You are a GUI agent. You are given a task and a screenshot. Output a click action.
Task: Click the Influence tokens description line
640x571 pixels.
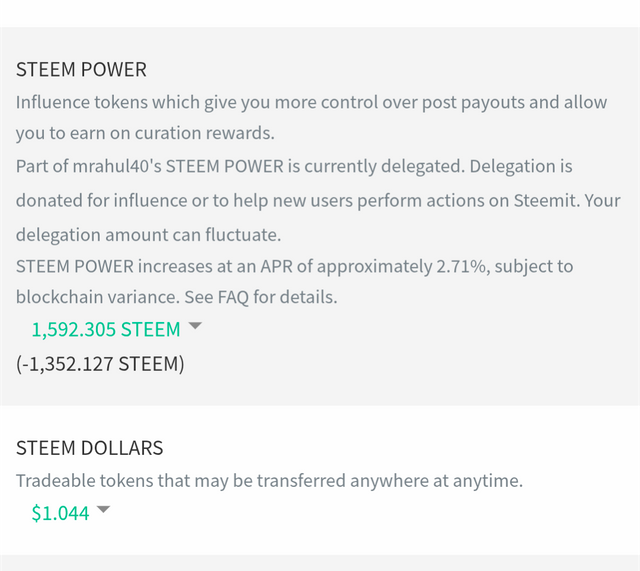pos(311,102)
